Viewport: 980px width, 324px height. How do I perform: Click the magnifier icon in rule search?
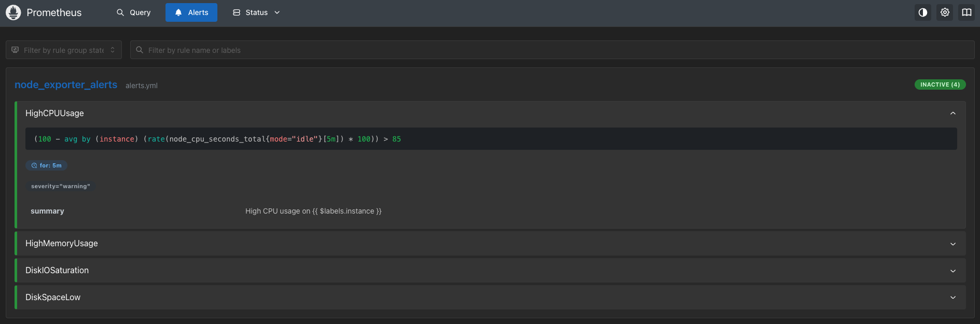(x=140, y=50)
